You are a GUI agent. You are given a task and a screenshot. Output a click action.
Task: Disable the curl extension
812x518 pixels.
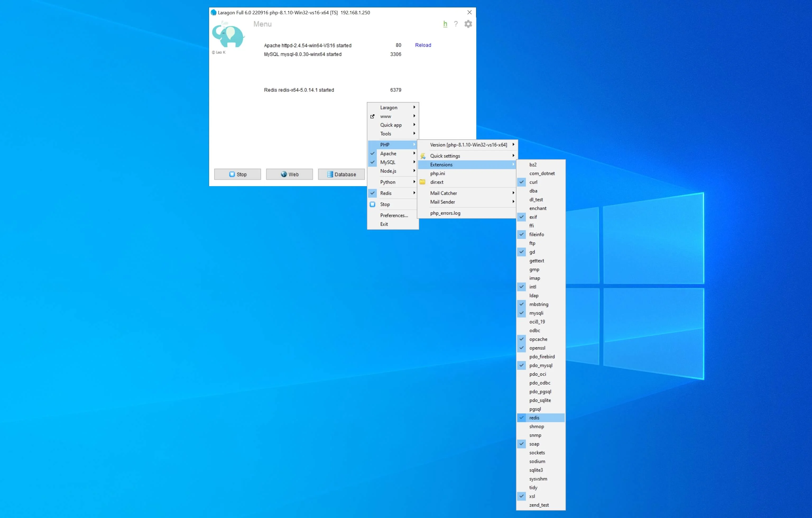tap(541, 182)
